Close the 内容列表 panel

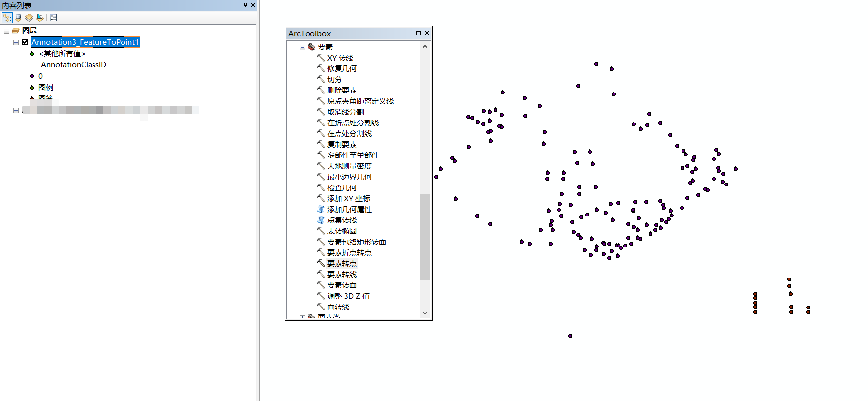click(253, 5)
